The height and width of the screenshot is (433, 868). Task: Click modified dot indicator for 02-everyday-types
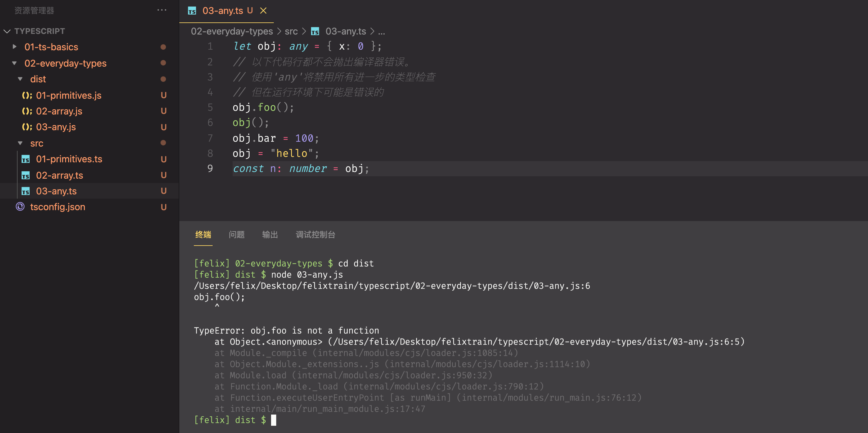pos(164,63)
